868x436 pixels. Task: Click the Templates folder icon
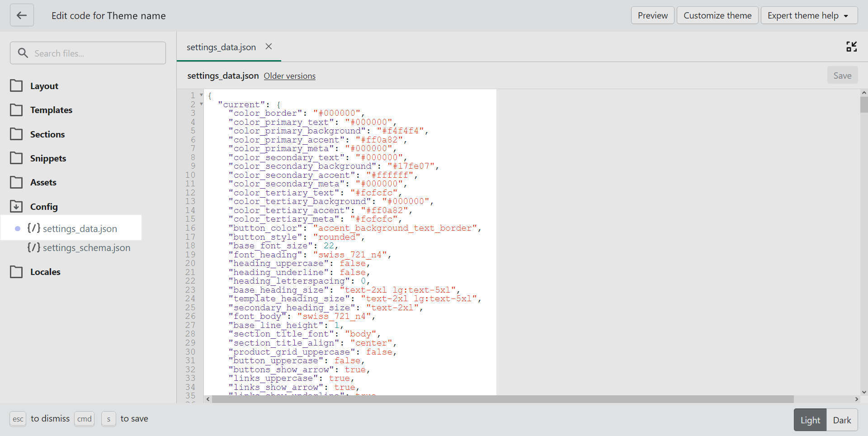(x=16, y=110)
